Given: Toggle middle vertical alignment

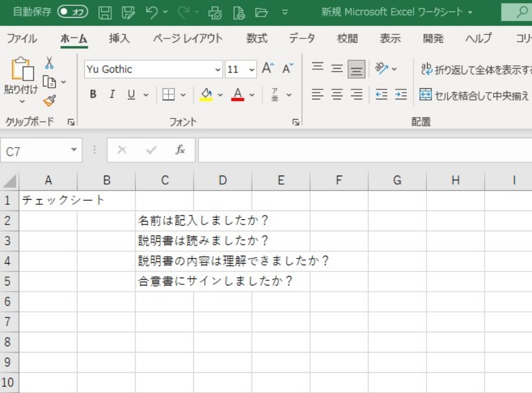Looking at the screenshot, I should coord(337,69).
